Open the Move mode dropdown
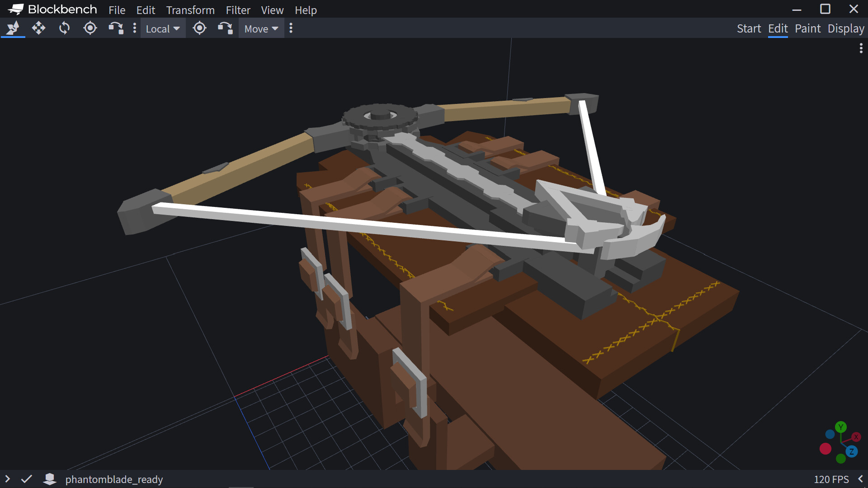868x488 pixels. [x=261, y=28]
